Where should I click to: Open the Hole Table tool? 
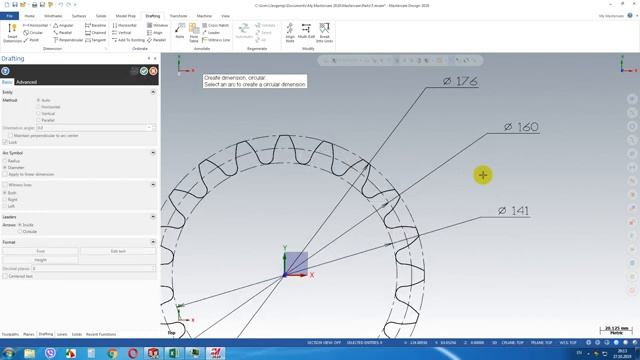pos(193,33)
